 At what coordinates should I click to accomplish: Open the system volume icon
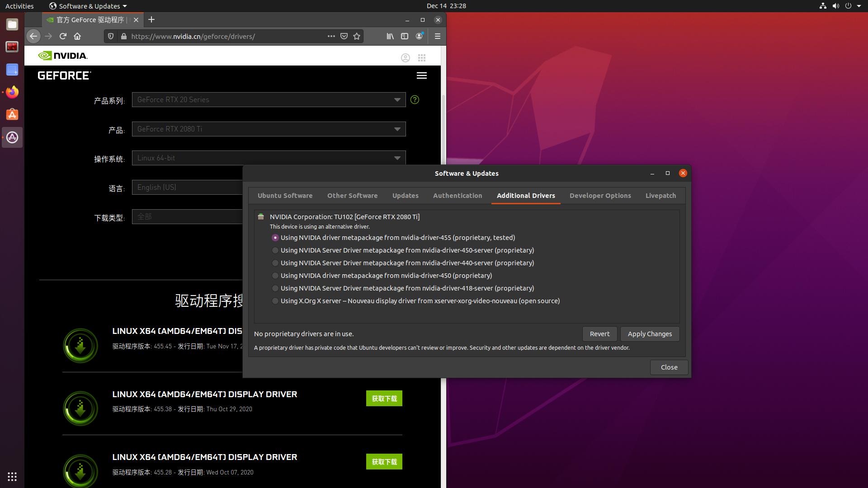click(835, 6)
